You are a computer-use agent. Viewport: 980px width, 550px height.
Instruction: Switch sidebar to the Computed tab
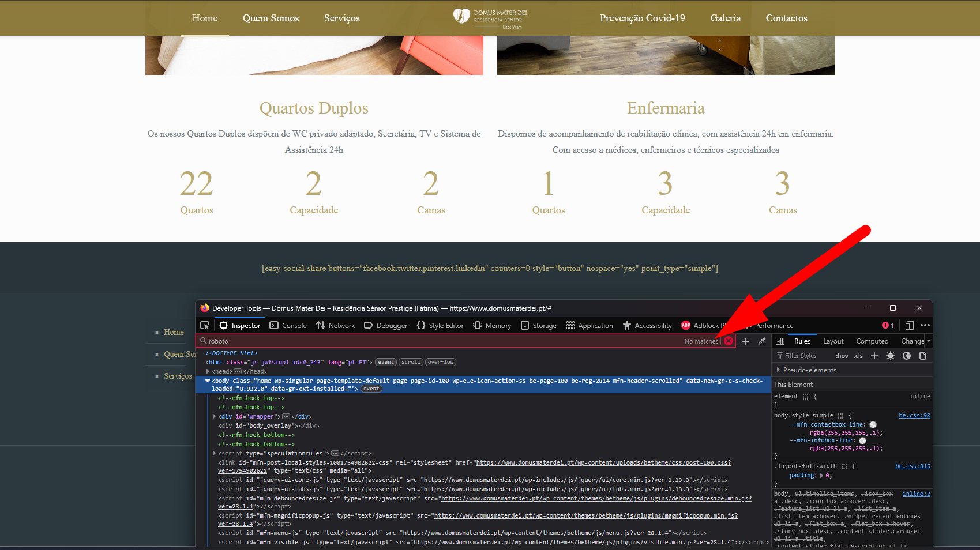[872, 341]
